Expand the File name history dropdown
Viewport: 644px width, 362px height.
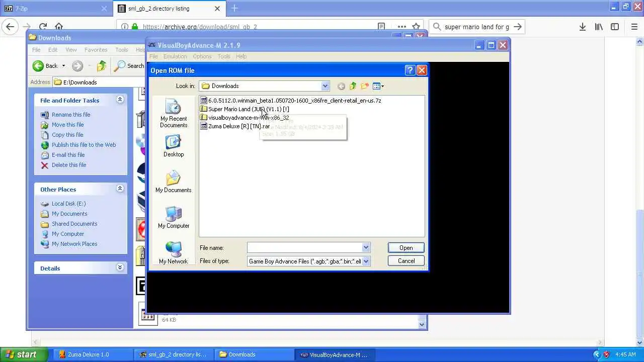tap(366, 248)
